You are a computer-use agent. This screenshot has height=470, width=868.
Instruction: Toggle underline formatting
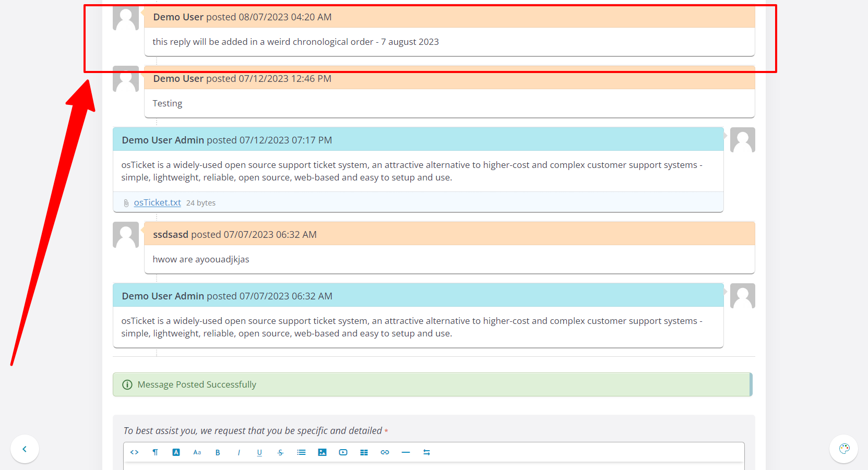[x=259, y=452]
